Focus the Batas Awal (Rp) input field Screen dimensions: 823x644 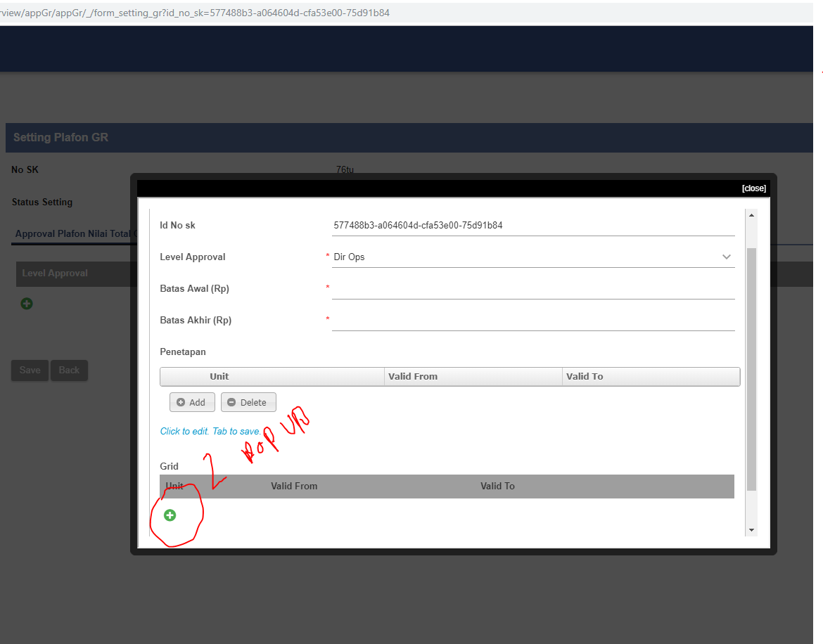[532, 289]
